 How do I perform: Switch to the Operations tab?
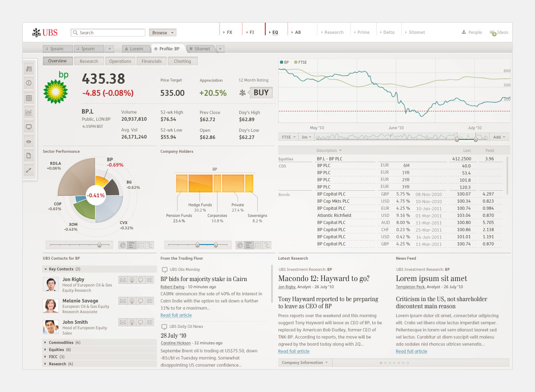120,61
